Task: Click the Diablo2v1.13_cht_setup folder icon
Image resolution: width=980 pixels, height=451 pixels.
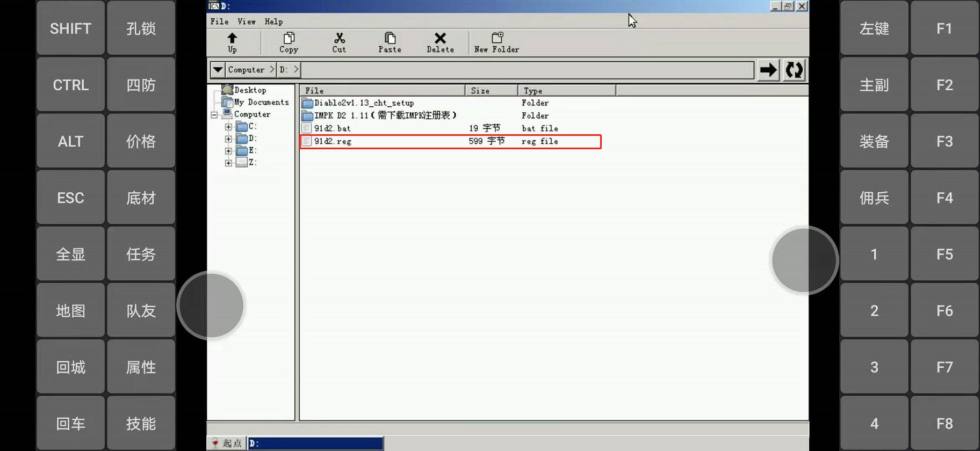Action: 307,103
